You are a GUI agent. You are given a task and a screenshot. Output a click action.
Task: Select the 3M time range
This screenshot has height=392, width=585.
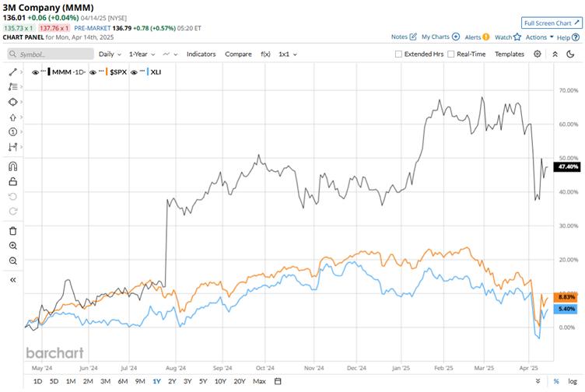pyautogui.click(x=106, y=381)
